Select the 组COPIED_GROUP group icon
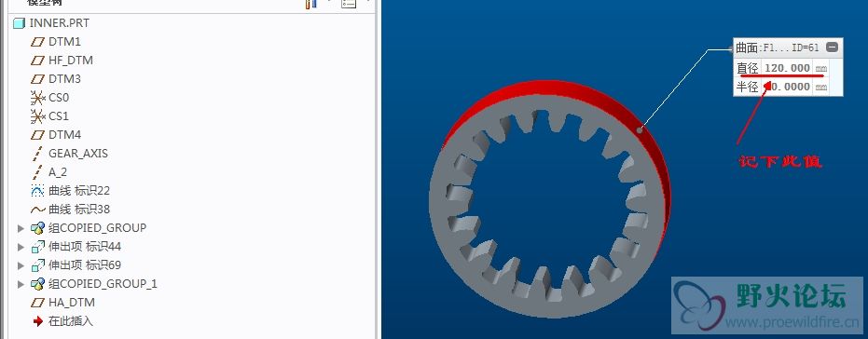The image size is (868, 339). pos(37,228)
